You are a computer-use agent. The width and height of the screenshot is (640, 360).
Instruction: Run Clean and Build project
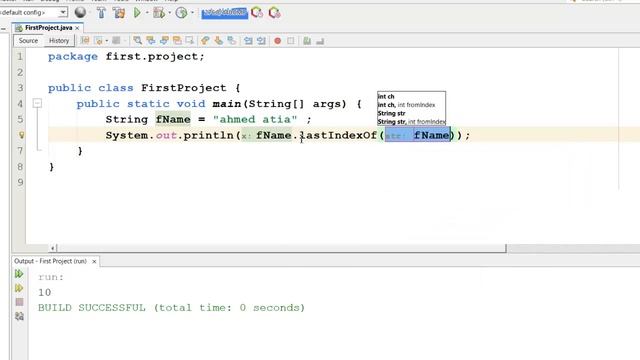(119, 13)
